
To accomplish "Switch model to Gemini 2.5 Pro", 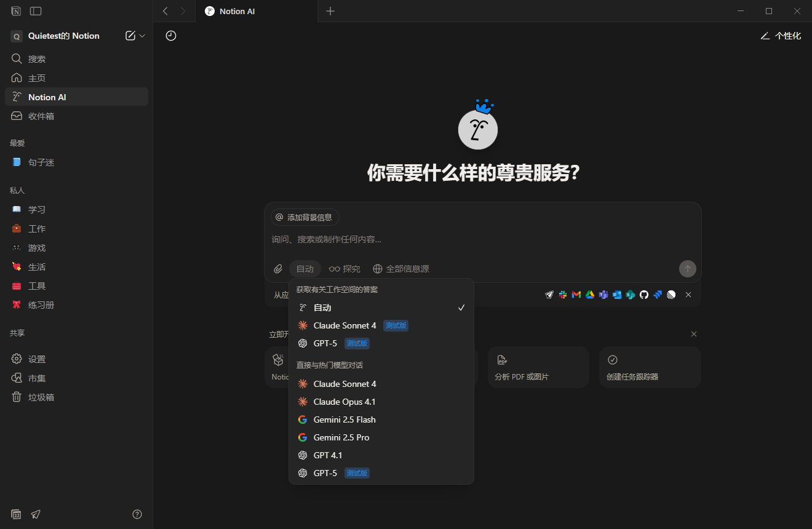I will tap(341, 437).
